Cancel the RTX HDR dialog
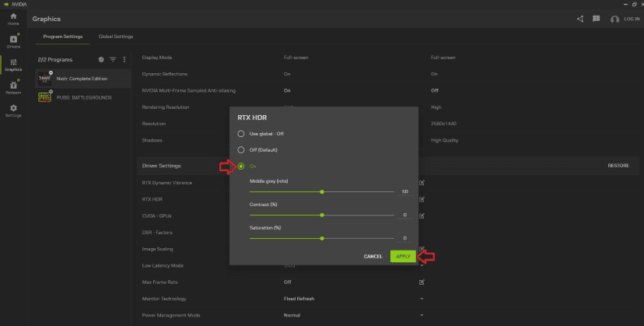 coord(373,257)
